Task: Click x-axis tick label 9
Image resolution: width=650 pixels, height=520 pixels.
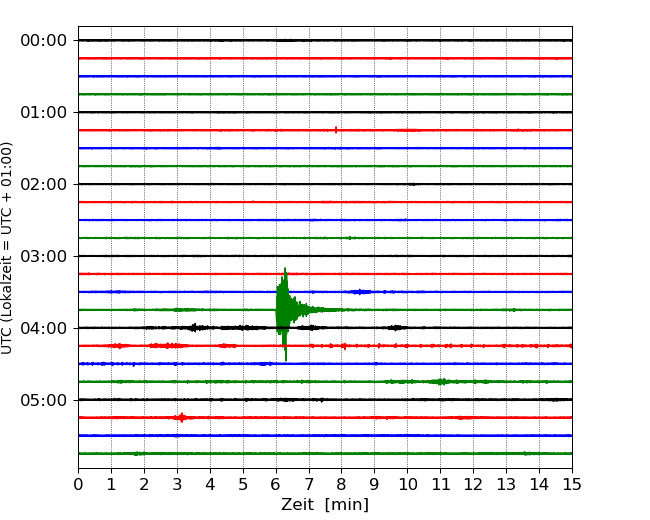Action: coord(375,484)
